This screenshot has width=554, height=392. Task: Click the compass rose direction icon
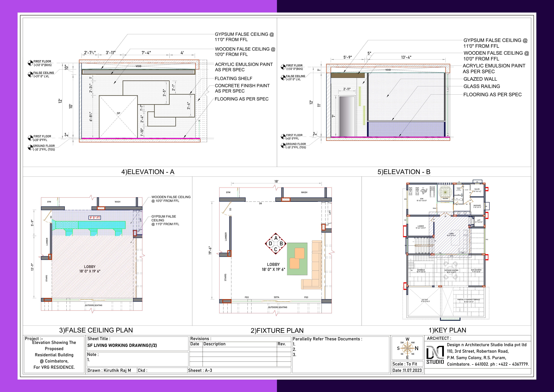pyautogui.click(x=407, y=348)
